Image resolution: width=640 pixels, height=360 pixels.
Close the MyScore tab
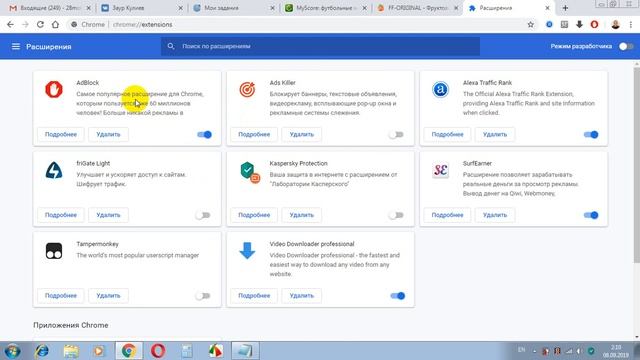(364, 8)
